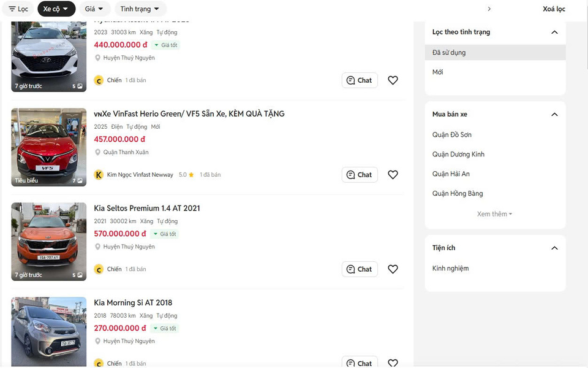This screenshot has height=368, width=588.
Task: Open the Tình trạng dropdown
Action: [140, 9]
